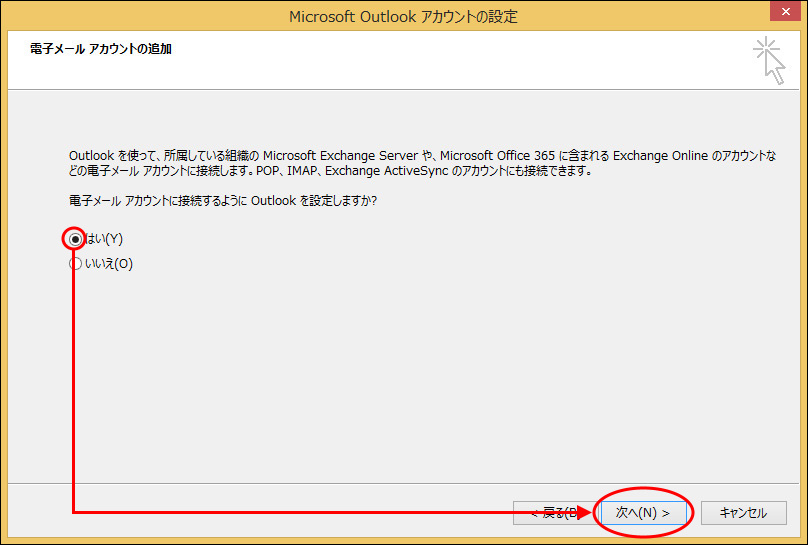Viewport: 808px width, 545px height.
Task: Click the キャンセル button
Action: (x=744, y=513)
